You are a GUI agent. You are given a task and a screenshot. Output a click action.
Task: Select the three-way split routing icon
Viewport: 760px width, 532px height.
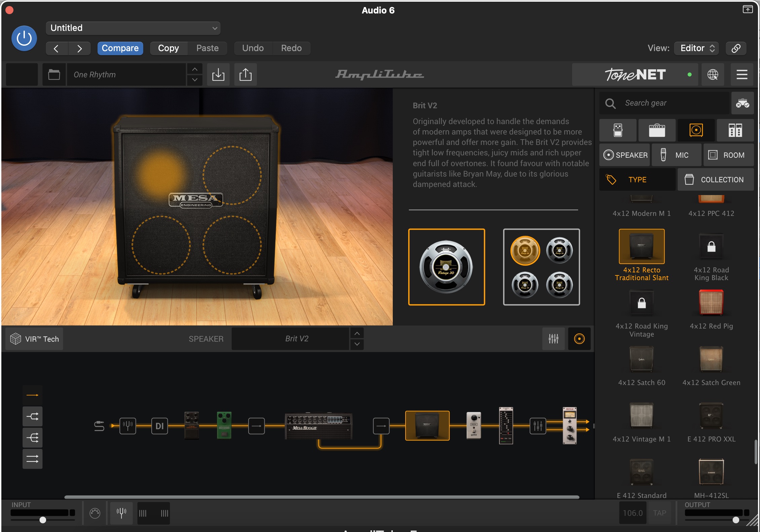32,438
